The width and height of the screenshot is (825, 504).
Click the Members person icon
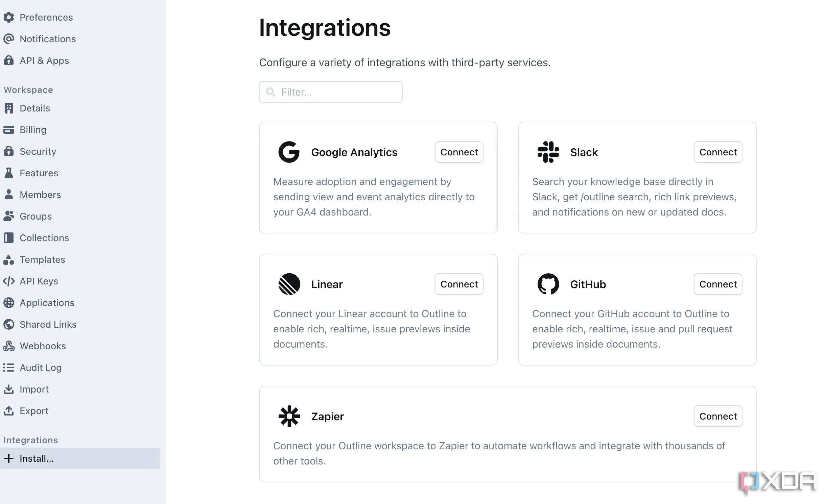point(9,195)
